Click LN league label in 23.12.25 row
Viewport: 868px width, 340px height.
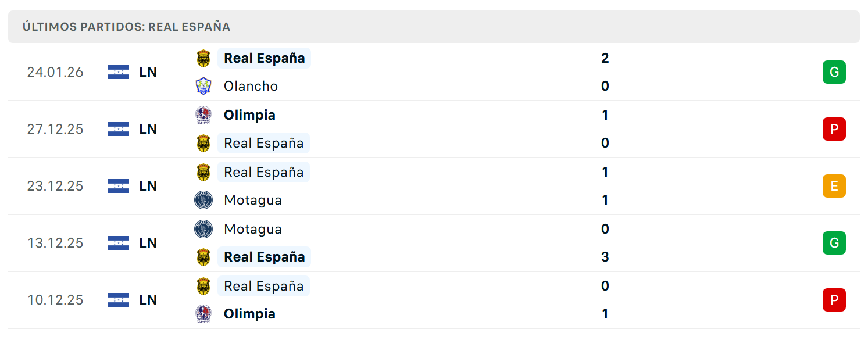pyautogui.click(x=148, y=186)
